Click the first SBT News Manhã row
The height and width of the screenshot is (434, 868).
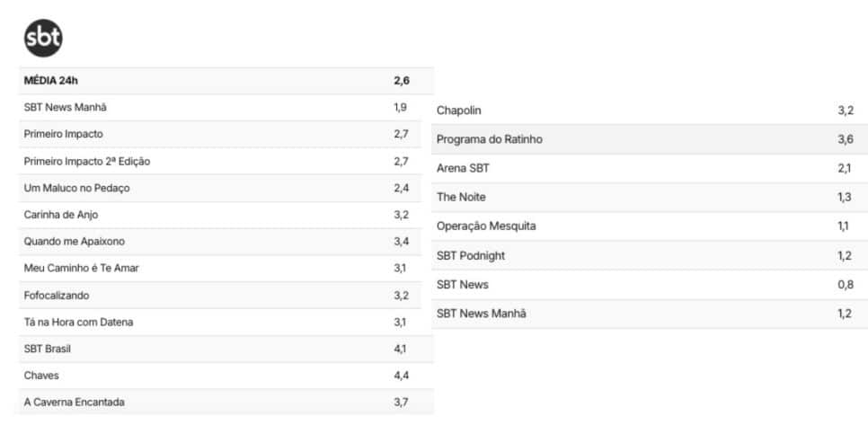226,108
